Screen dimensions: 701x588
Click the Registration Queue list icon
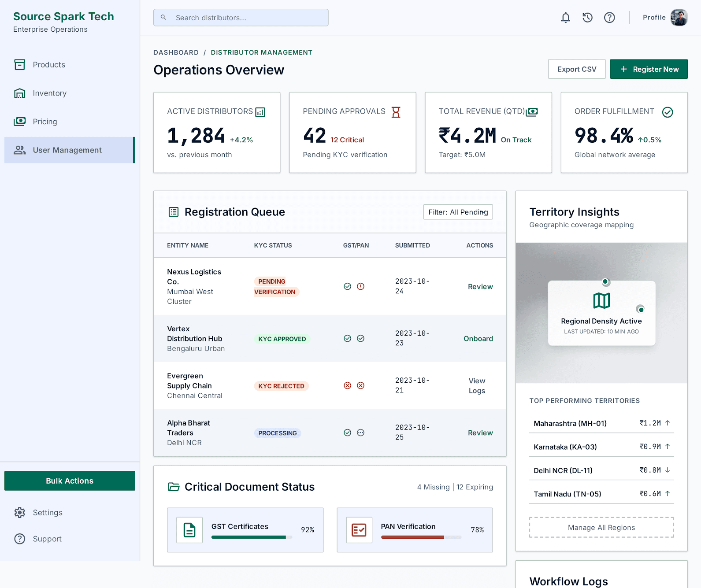(x=174, y=212)
